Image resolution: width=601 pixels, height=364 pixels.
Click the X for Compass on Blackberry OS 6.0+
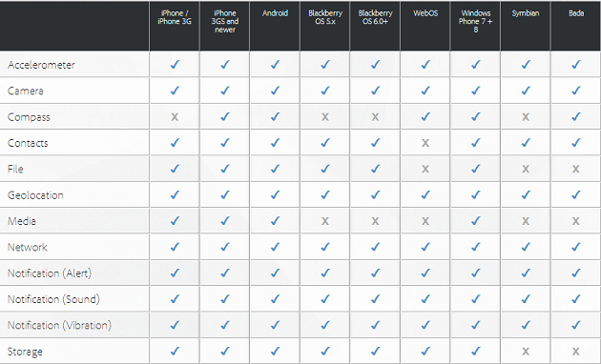pyautogui.click(x=375, y=117)
